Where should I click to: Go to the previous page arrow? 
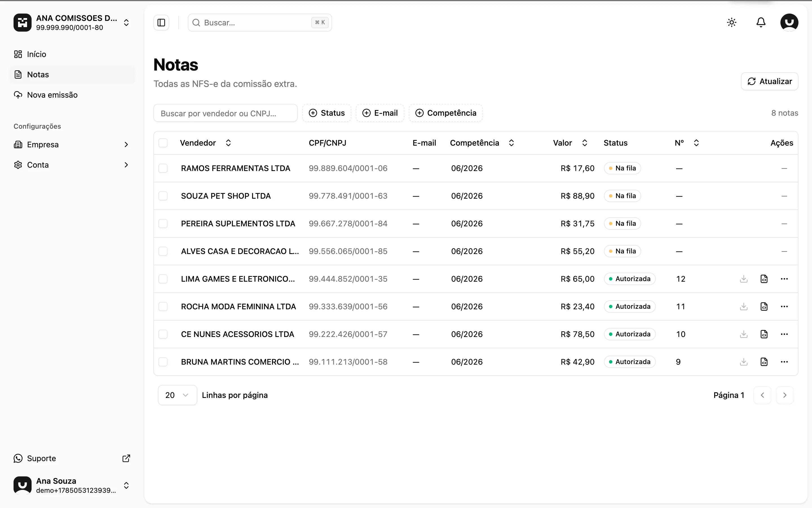click(x=762, y=395)
